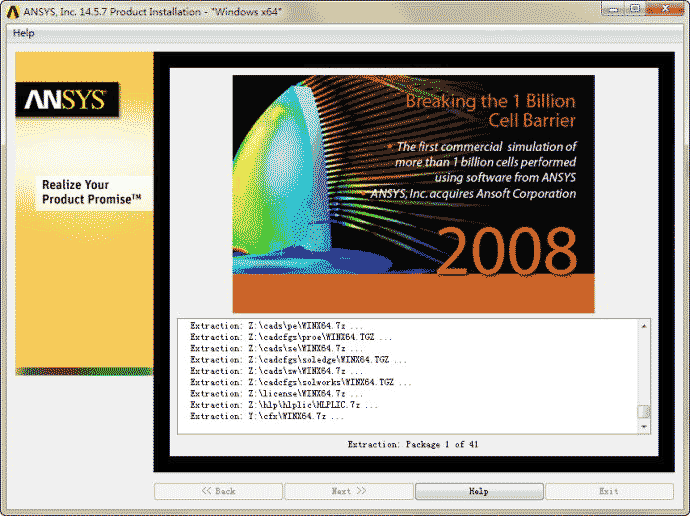The image size is (690, 516).
Task: Select log line Z:\cads\pe\WINX64.7z
Action: pos(276,326)
